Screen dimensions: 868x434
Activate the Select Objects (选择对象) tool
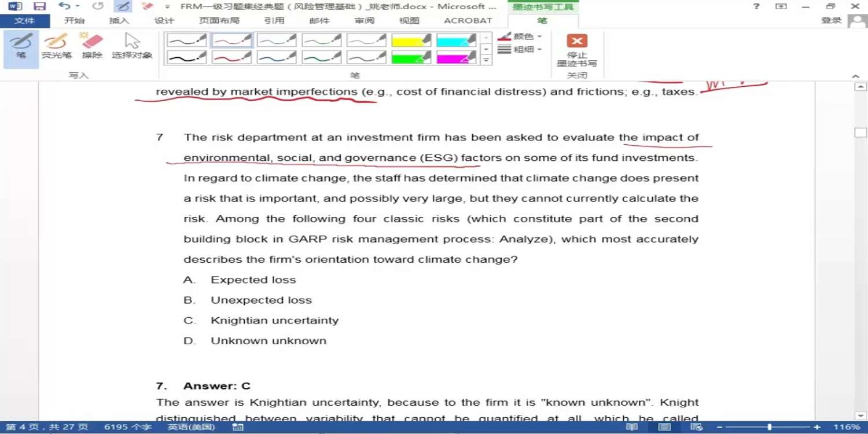132,46
